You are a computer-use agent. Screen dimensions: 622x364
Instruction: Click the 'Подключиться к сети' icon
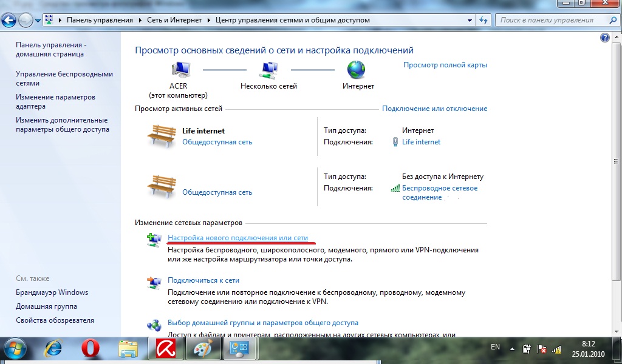154,283
